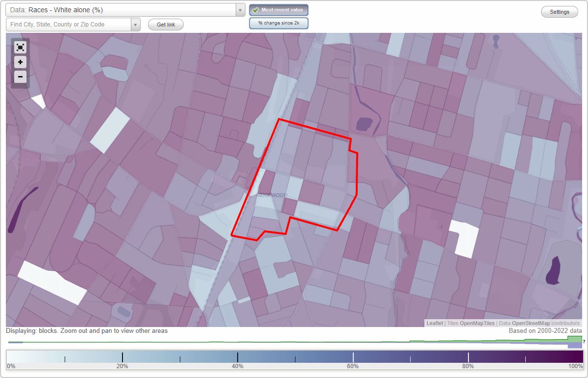Open the Data selection dropdown arrow
The image size is (588, 378).
pyautogui.click(x=240, y=10)
